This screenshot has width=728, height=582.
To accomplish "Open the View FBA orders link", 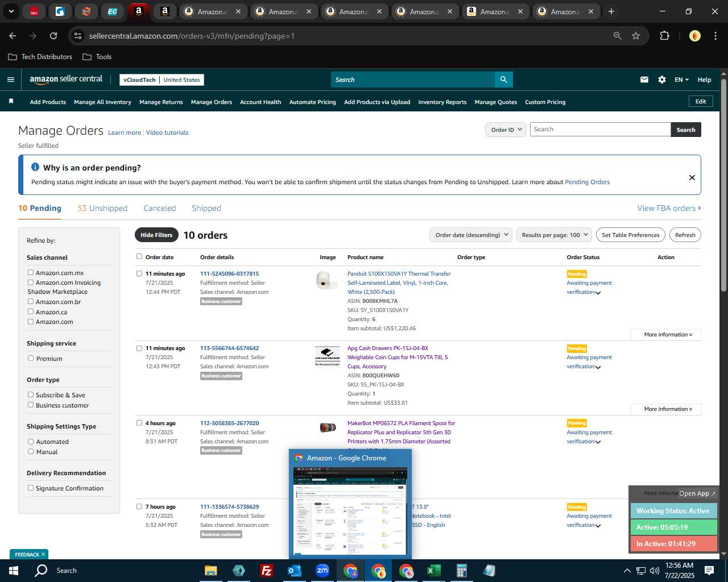I will pyautogui.click(x=669, y=208).
